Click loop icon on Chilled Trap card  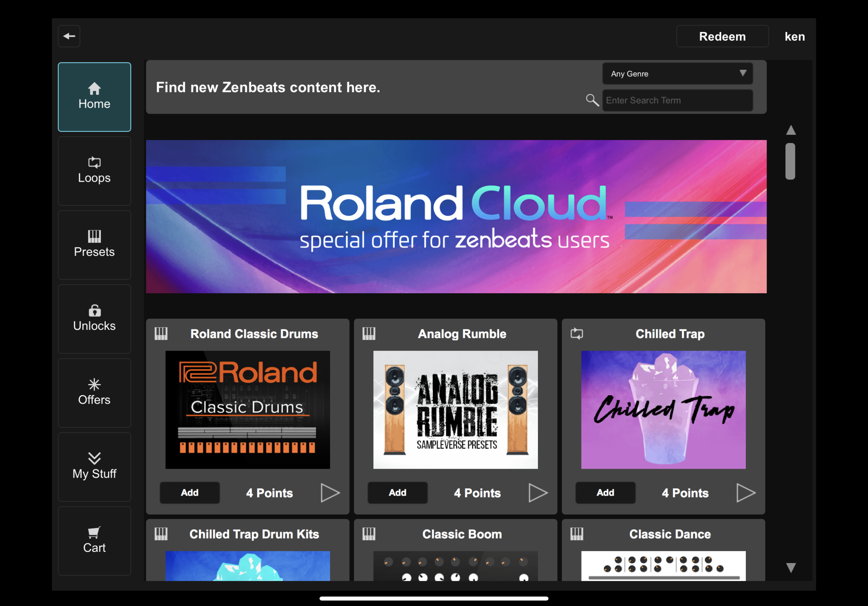577,334
